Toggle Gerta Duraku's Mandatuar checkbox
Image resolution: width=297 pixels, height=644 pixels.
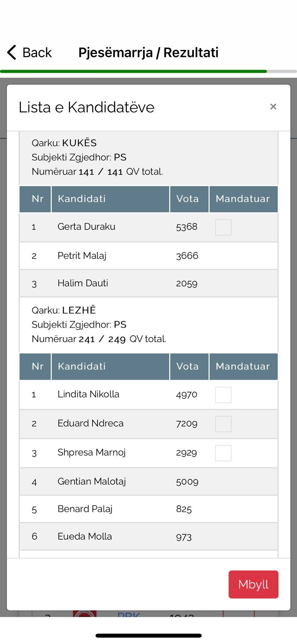tap(223, 227)
